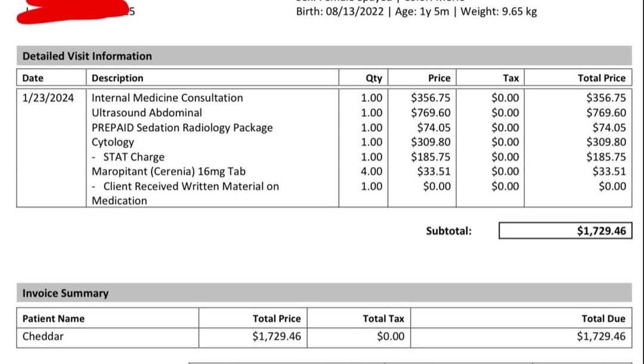Image resolution: width=644 pixels, height=364 pixels.
Task: Click the PREPAID Sedation Radiology Package row
Action: click(x=182, y=128)
